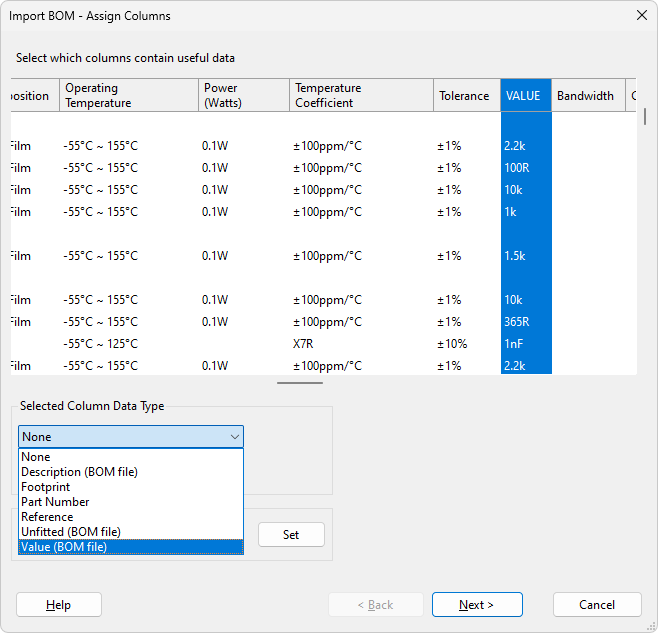Click the Tolerance column header
This screenshot has width=658, height=633.
pyautogui.click(x=465, y=96)
